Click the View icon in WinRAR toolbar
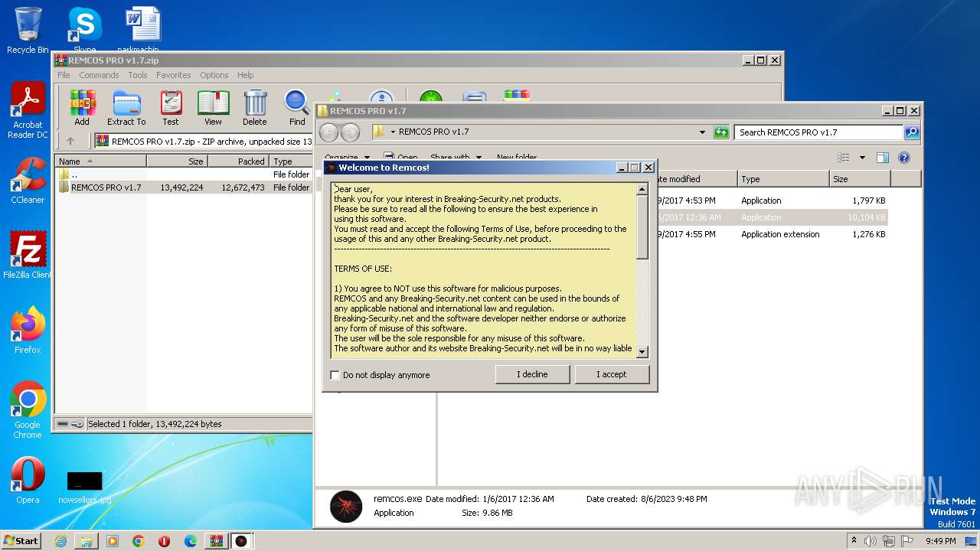This screenshot has width=980, height=551. point(213,108)
